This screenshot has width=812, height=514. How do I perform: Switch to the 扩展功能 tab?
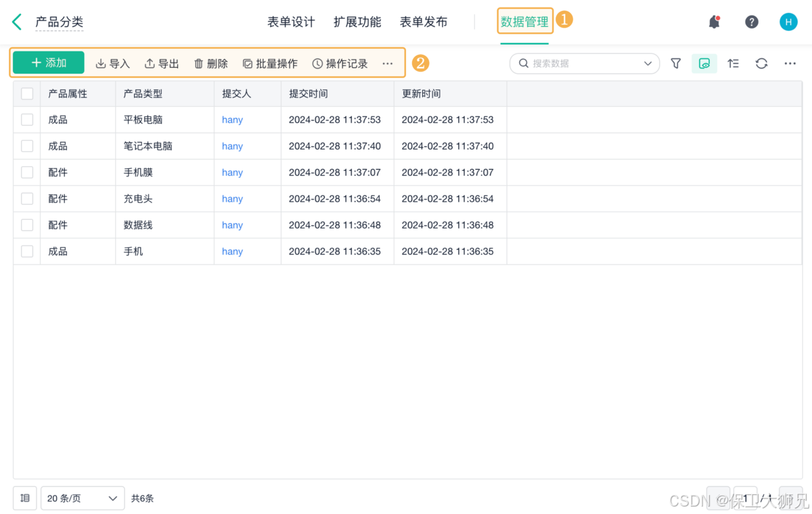click(357, 22)
